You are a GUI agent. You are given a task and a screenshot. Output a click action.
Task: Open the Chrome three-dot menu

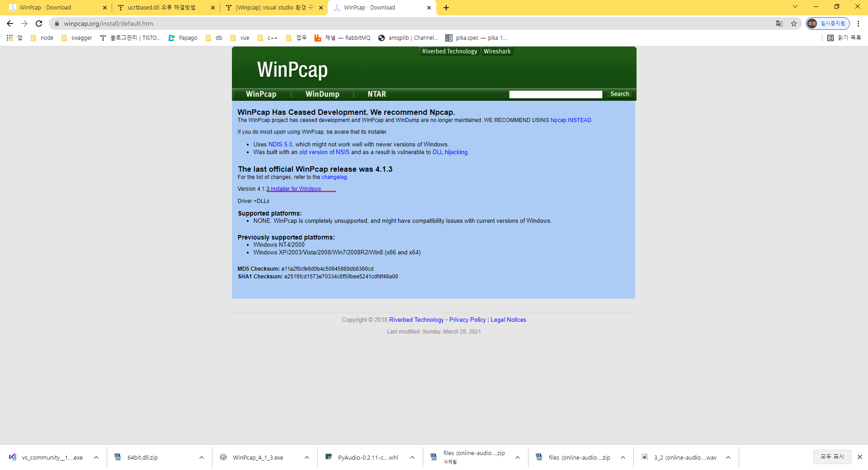[858, 23]
